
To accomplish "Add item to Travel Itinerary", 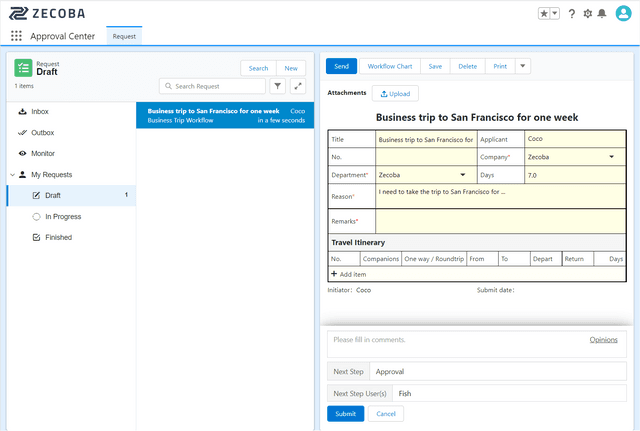I will 349,274.
